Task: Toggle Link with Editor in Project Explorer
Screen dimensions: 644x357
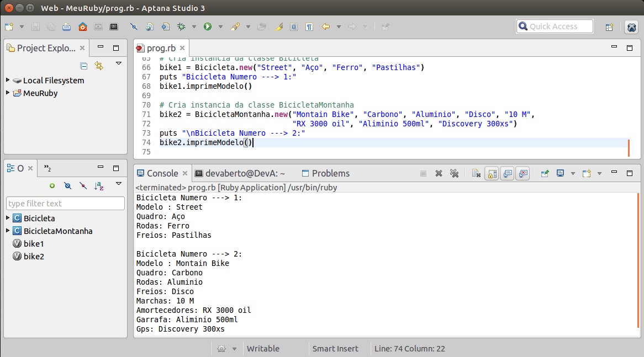Action: [x=99, y=66]
